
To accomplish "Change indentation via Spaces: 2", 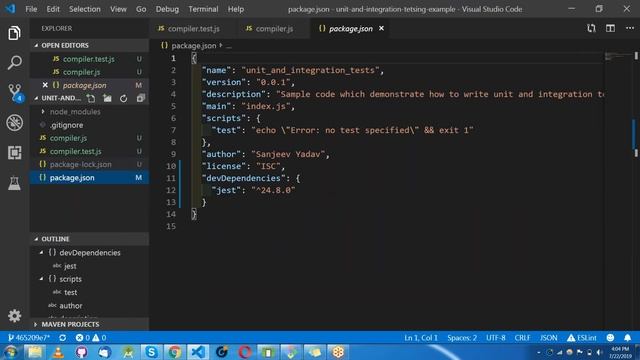I will [x=462, y=338].
